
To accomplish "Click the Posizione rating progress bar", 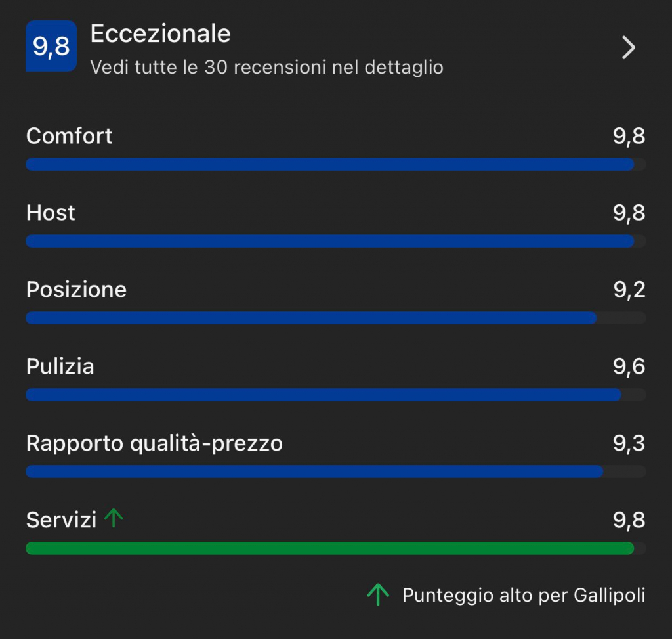I will [335, 318].
